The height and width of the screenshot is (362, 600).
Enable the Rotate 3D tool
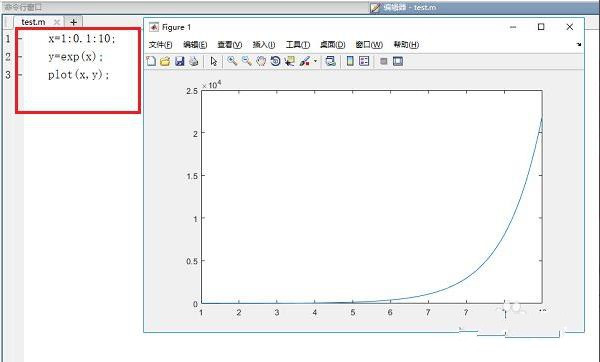[x=275, y=61]
